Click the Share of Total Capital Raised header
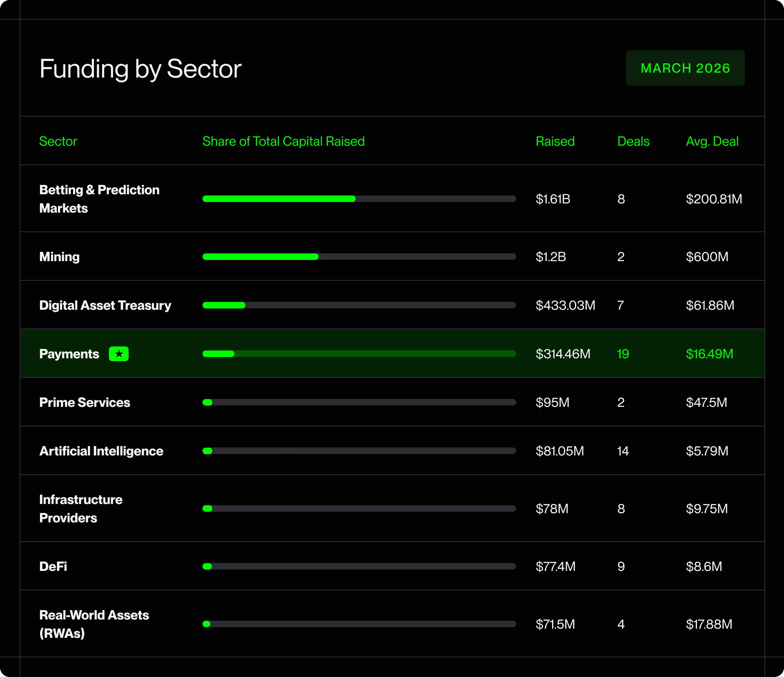Image resolution: width=784 pixels, height=677 pixels. (283, 141)
